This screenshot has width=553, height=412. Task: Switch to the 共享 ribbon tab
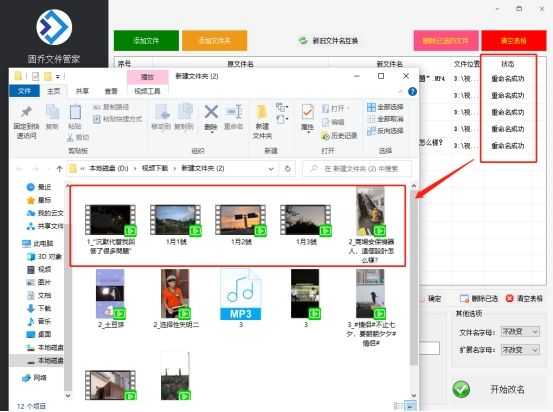point(82,91)
